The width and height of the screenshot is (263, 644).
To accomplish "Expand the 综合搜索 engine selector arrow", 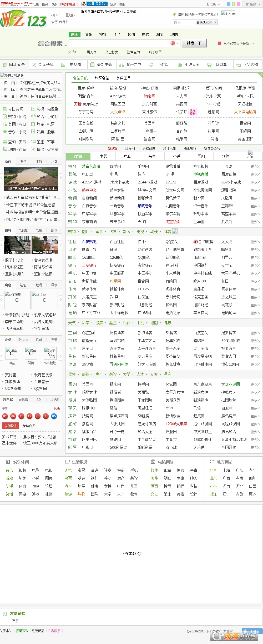I will point(66,46).
